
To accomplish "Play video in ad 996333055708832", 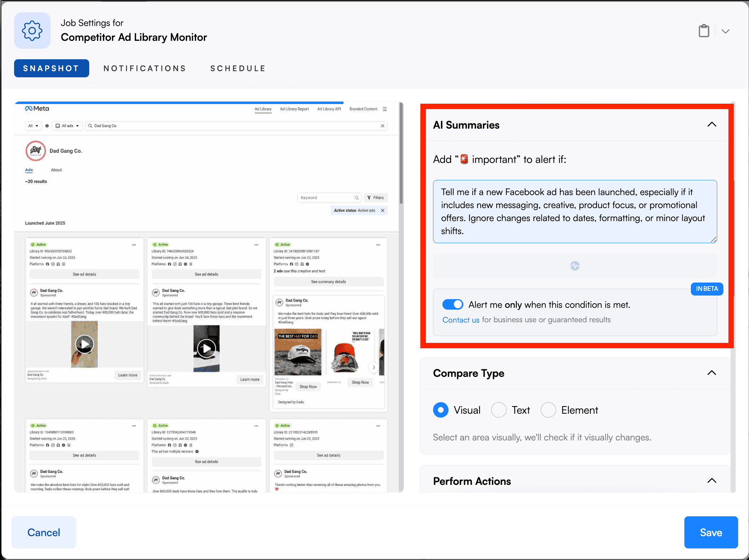I will (x=85, y=344).
